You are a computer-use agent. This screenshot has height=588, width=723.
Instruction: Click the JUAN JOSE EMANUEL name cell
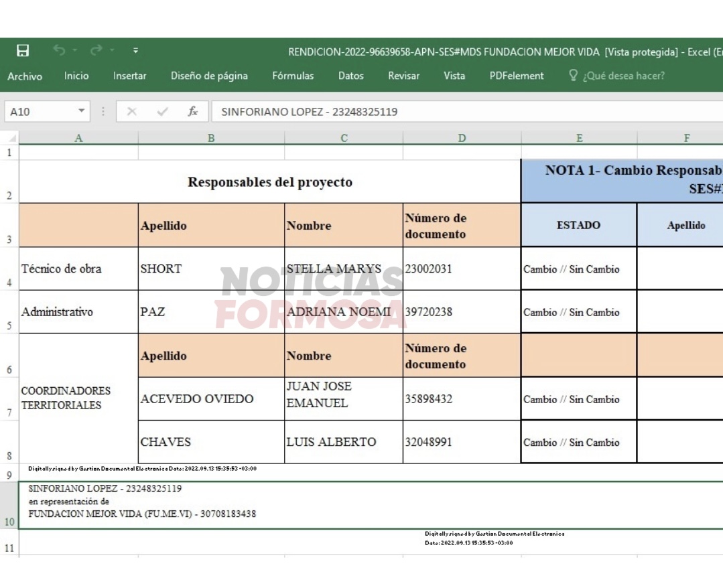pos(344,398)
